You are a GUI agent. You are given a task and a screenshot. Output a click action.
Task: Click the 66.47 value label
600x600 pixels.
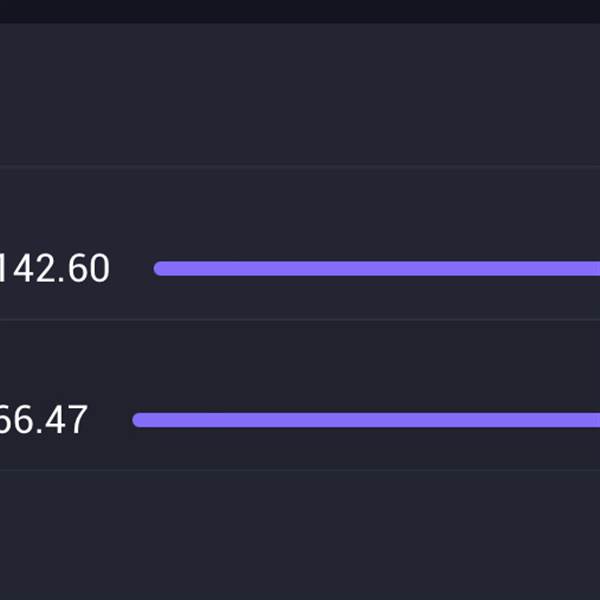coord(43,420)
